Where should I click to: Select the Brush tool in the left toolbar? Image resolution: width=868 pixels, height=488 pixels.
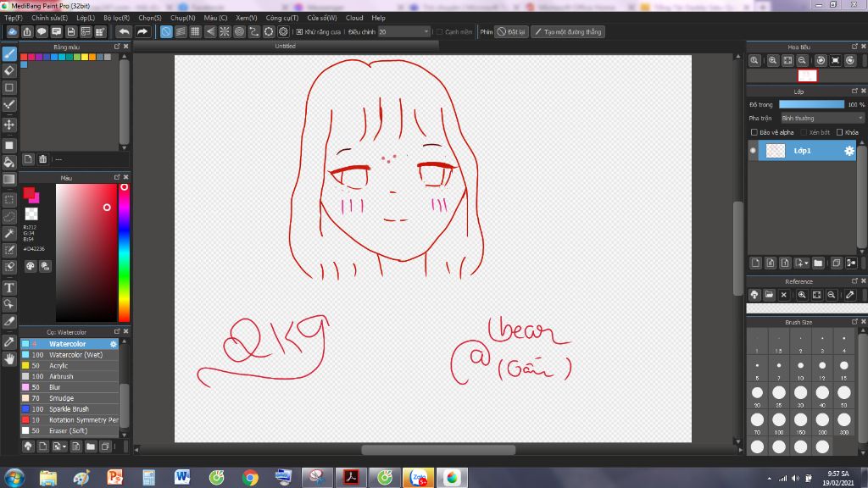9,53
